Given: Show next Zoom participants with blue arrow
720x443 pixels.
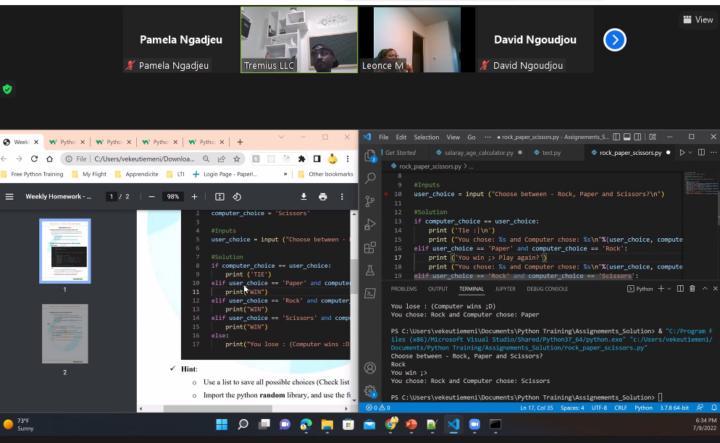Looking at the screenshot, I should click(x=615, y=39).
